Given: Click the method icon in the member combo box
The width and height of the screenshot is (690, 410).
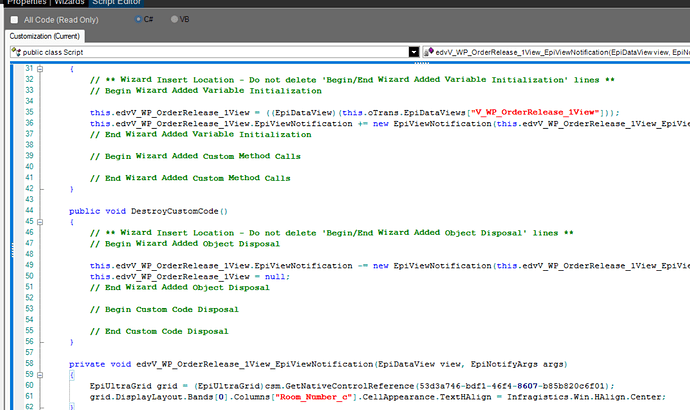Looking at the screenshot, I should [429, 52].
